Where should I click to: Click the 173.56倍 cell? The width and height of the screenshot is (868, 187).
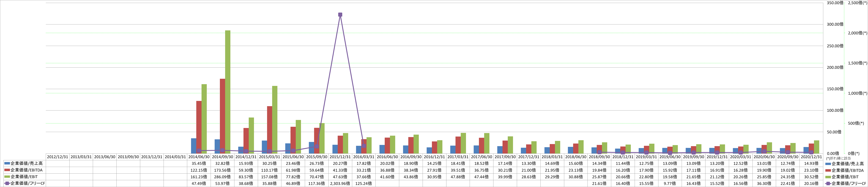pyautogui.click(x=222, y=170)
